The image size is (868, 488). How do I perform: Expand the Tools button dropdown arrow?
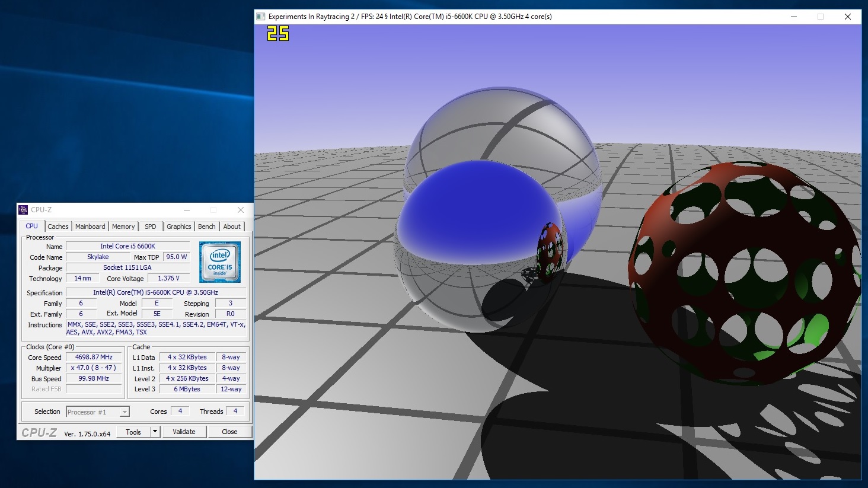(x=155, y=432)
